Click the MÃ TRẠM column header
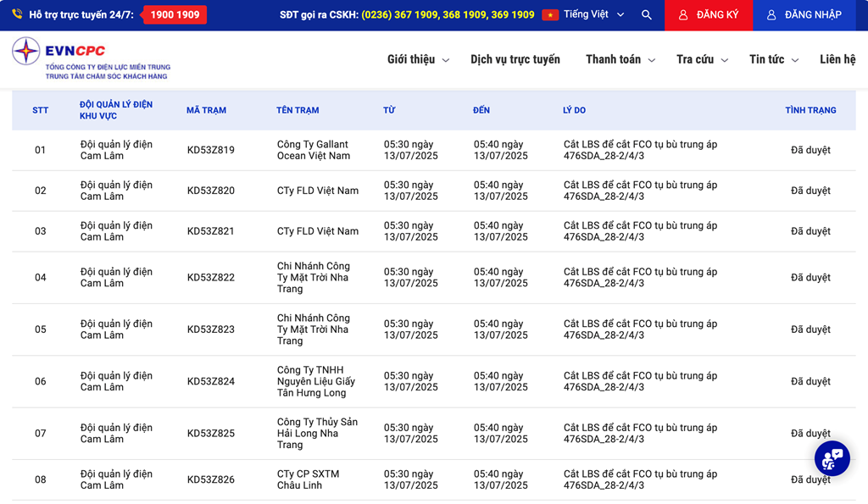The height and width of the screenshot is (504, 868). tap(206, 110)
